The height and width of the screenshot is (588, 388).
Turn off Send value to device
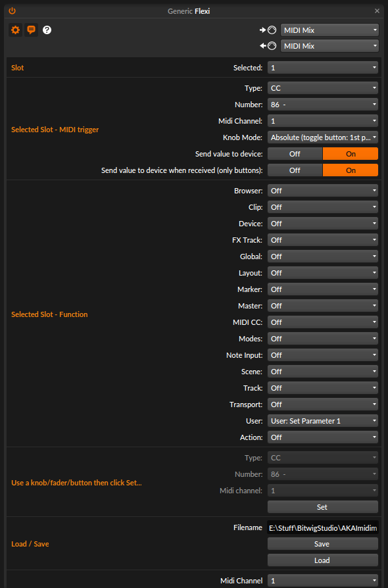[295, 154]
